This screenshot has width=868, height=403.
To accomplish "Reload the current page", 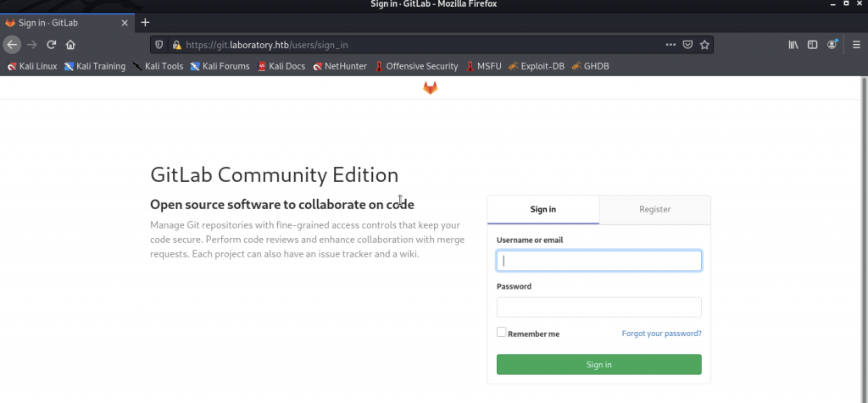I will point(52,45).
